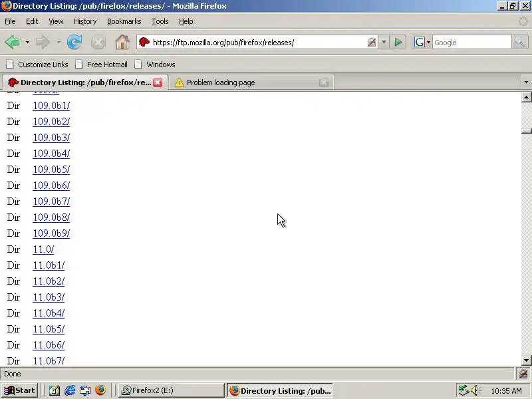Open the 11.0/ directory link

43,249
